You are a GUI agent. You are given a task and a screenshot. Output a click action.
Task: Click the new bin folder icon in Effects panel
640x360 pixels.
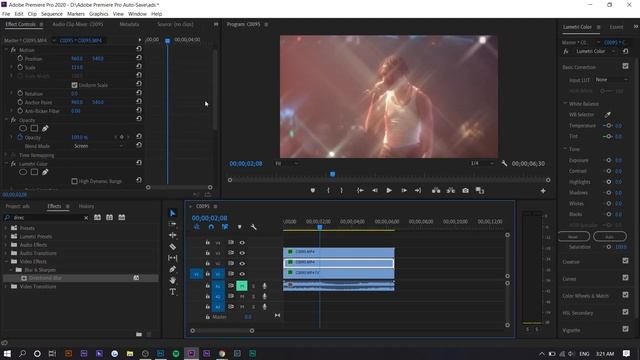[139, 334]
